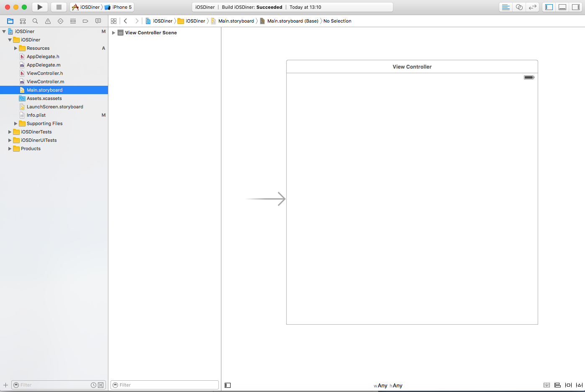This screenshot has height=392, width=585.
Task: Toggle the navigator panel visibility
Action: coord(549,7)
